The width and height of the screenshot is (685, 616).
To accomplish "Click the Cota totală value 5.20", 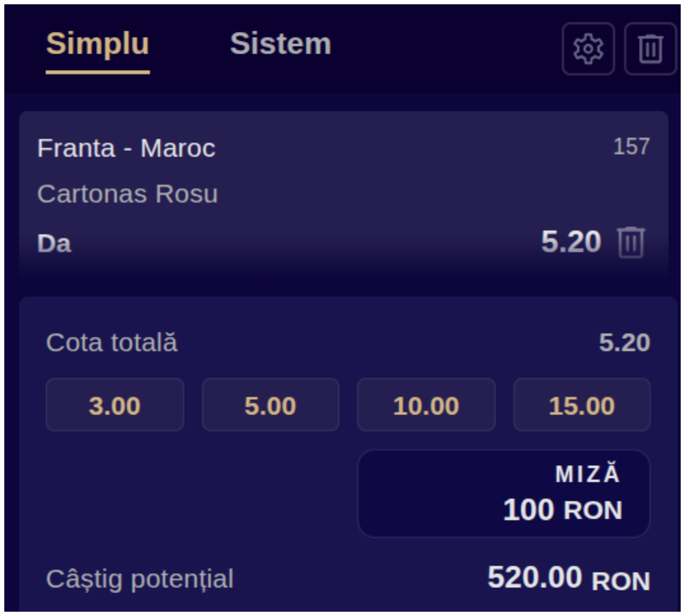I will tap(624, 342).
